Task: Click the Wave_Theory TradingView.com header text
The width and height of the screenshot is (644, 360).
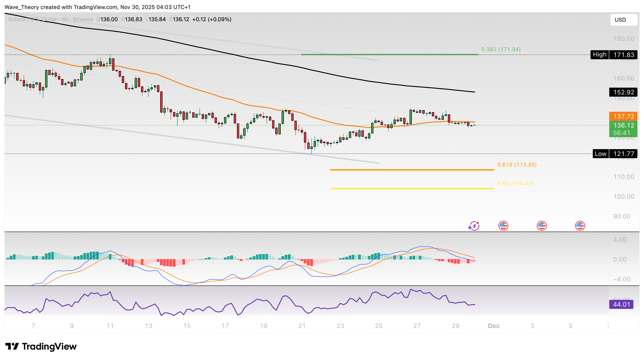Action: 97,7
